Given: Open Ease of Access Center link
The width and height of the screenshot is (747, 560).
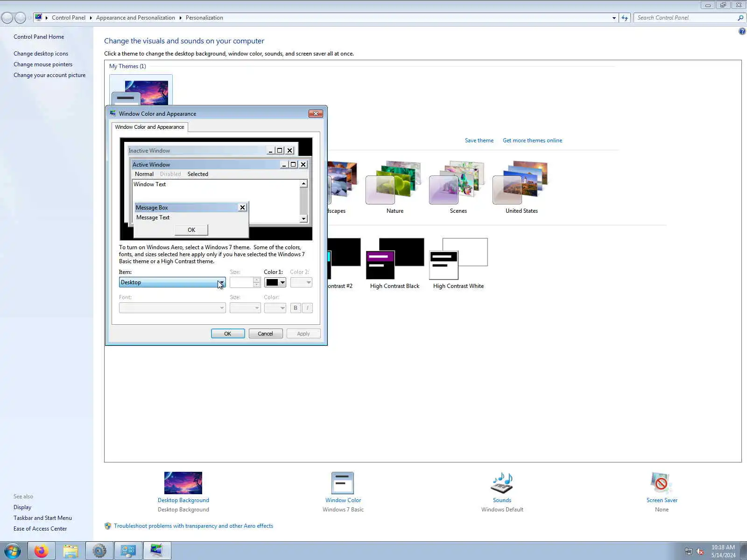Looking at the screenshot, I should [40, 529].
